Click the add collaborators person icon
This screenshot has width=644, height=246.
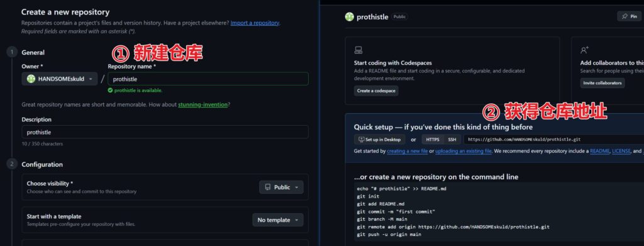coord(584,50)
